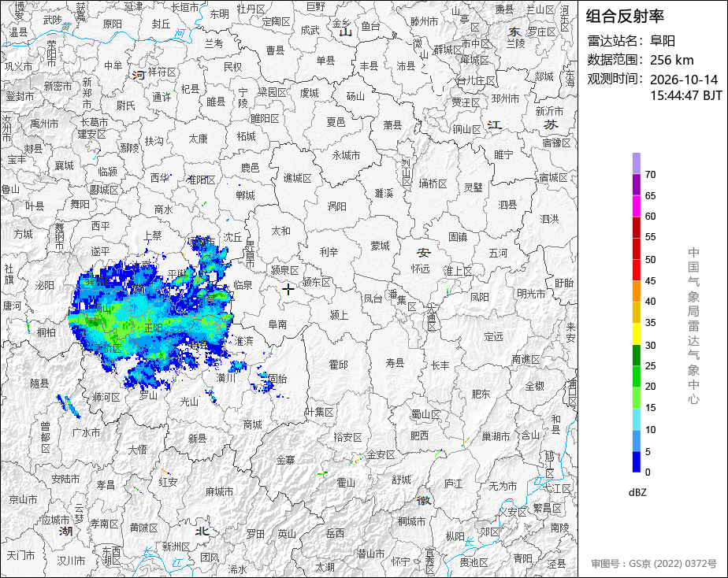Click the orange 40–45 dBZ legend band
Viewport: 728px width, 578px height.
(636, 291)
